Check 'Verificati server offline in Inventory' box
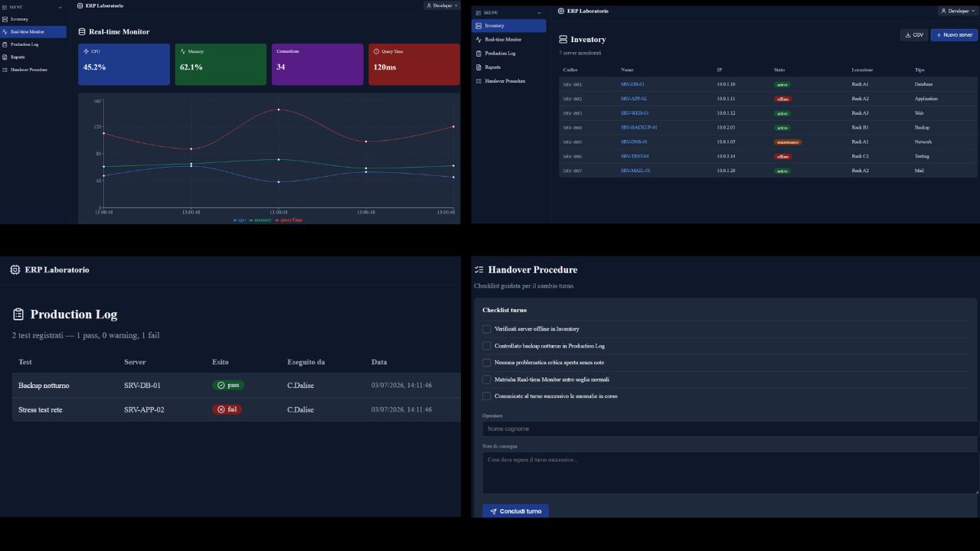980x551 pixels. [486, 329]
